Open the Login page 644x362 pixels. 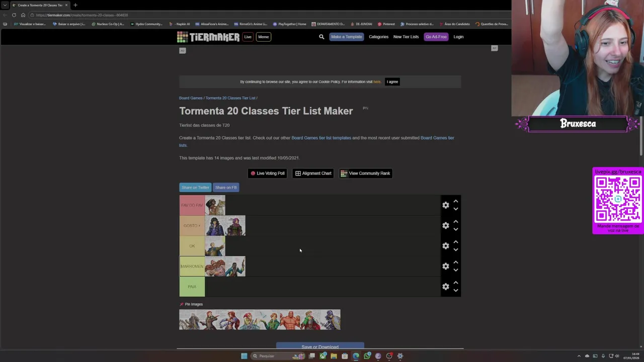(458, 37)
